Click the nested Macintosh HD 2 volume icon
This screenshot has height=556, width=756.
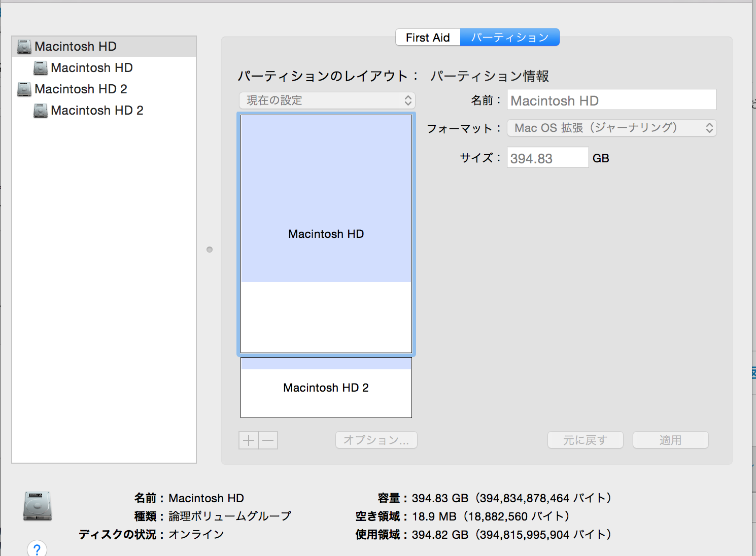coord(41,111)
